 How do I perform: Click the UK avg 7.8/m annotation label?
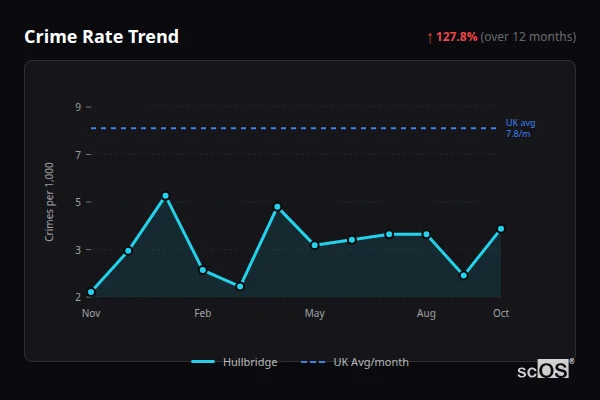point(520,128)
